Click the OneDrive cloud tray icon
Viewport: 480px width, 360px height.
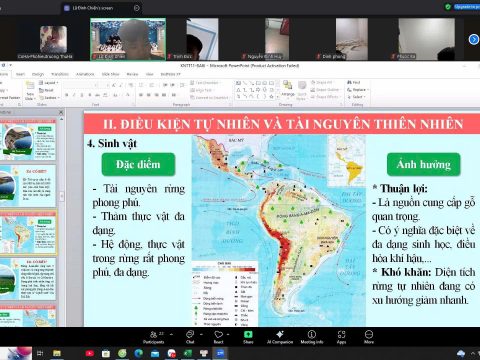coord(461,353)
